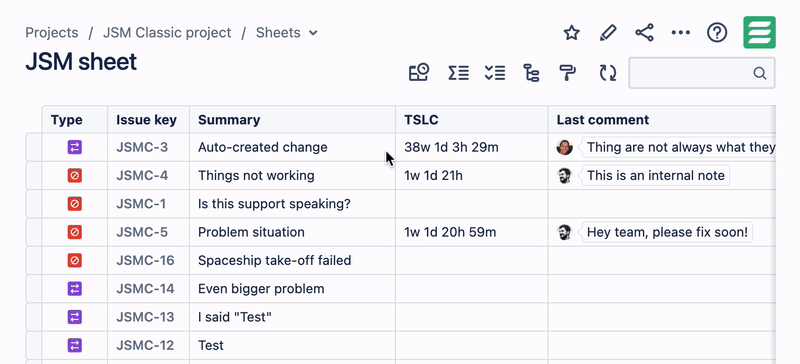Open the scope and time icon
The image size is (800, 364).
point(419,72)
